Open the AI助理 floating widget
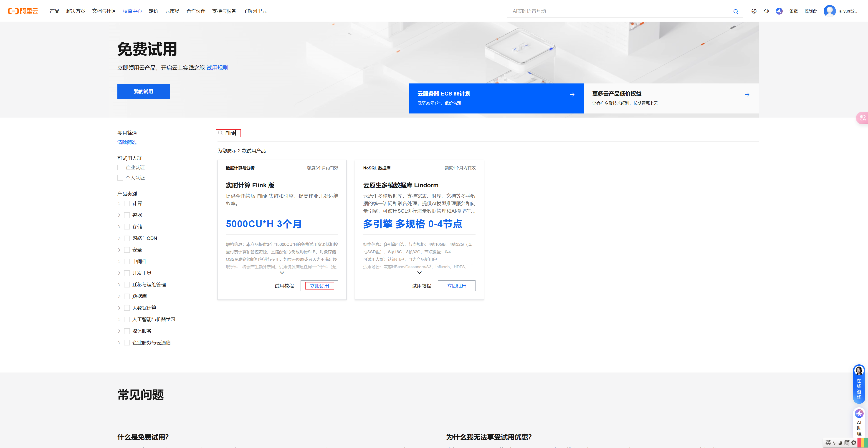The image size is (868, 448). 859,422
